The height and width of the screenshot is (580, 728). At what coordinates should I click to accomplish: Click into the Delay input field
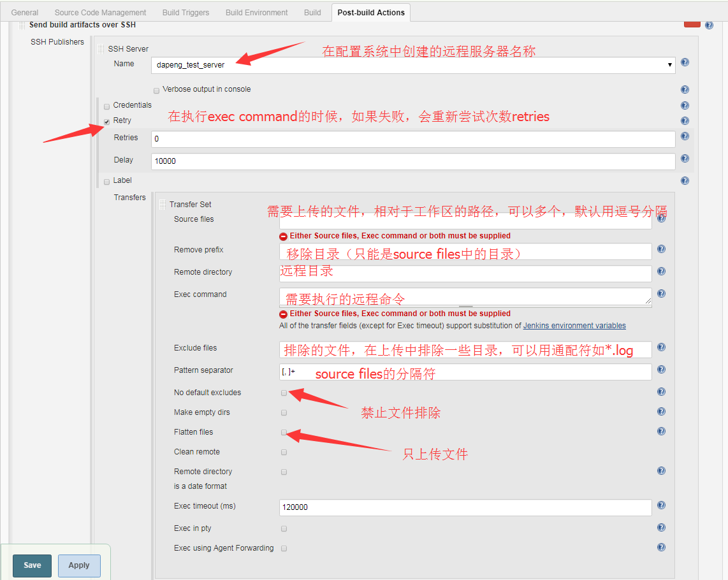click(x=413, y=161)
